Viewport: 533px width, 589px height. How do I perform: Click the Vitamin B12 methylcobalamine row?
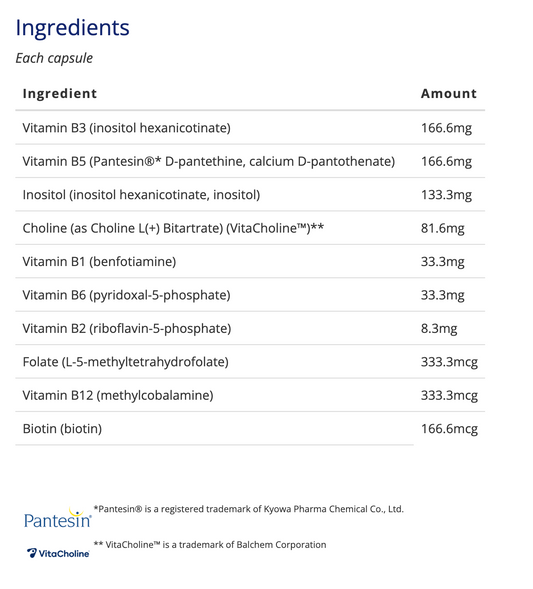pos(250,395)
